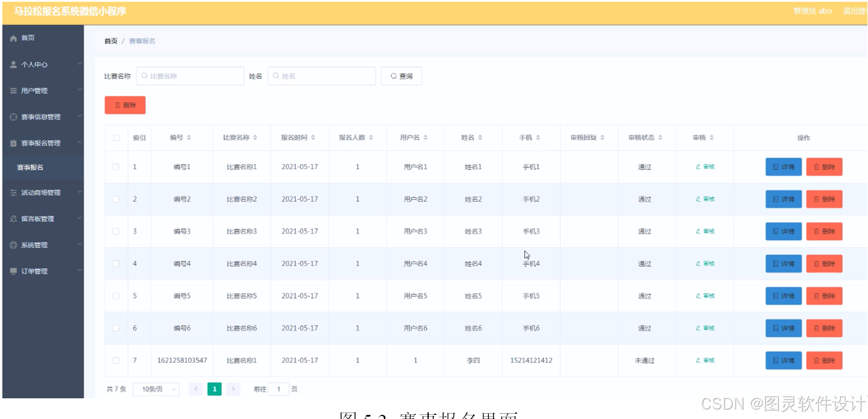The width and height of the screenshot is (868, 419).
Task: Expand 系统管理 menu chevron
Action: click(79, 244)
